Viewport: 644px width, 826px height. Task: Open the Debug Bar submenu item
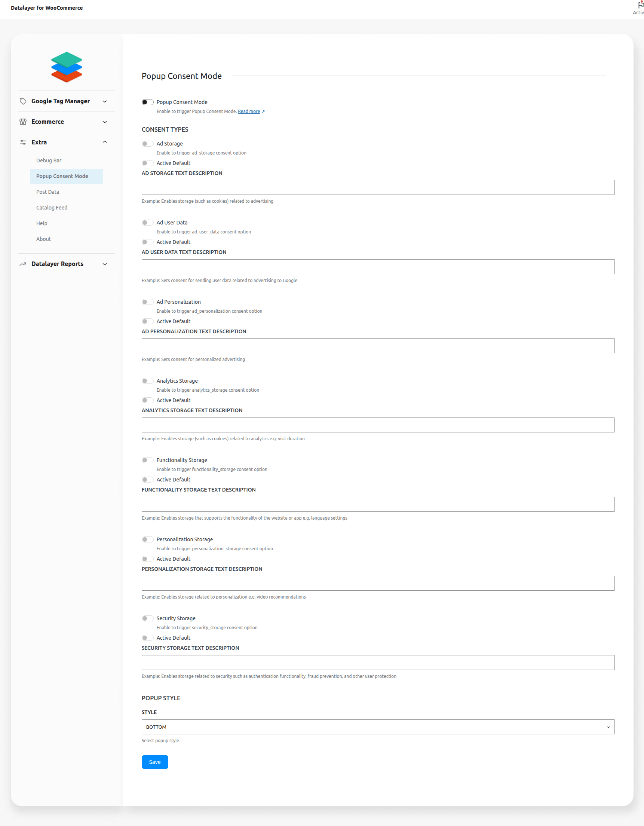pos(49,160)
